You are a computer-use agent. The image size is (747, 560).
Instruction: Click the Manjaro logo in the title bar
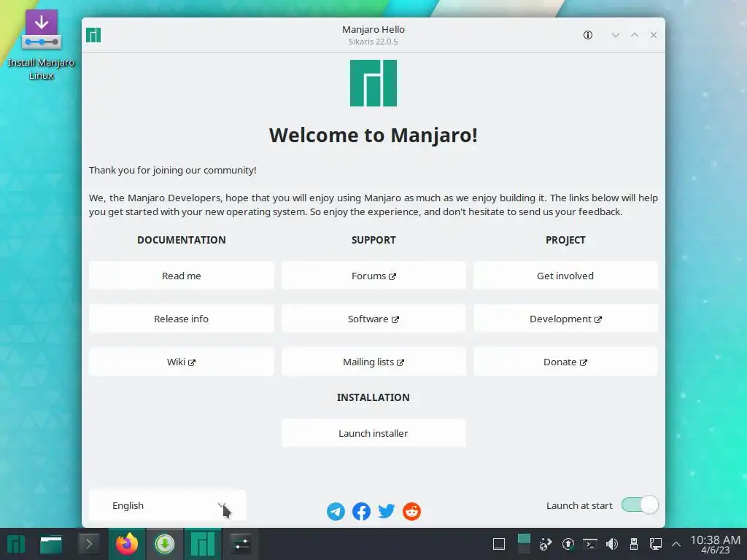(93, 35)
